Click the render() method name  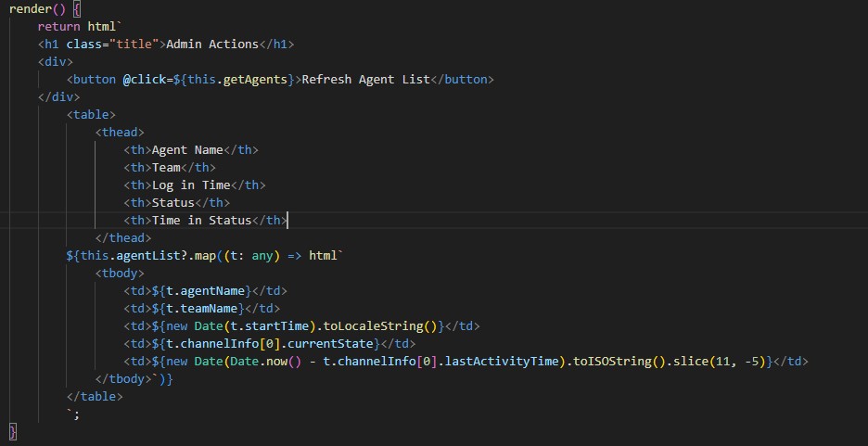point(31,9)
